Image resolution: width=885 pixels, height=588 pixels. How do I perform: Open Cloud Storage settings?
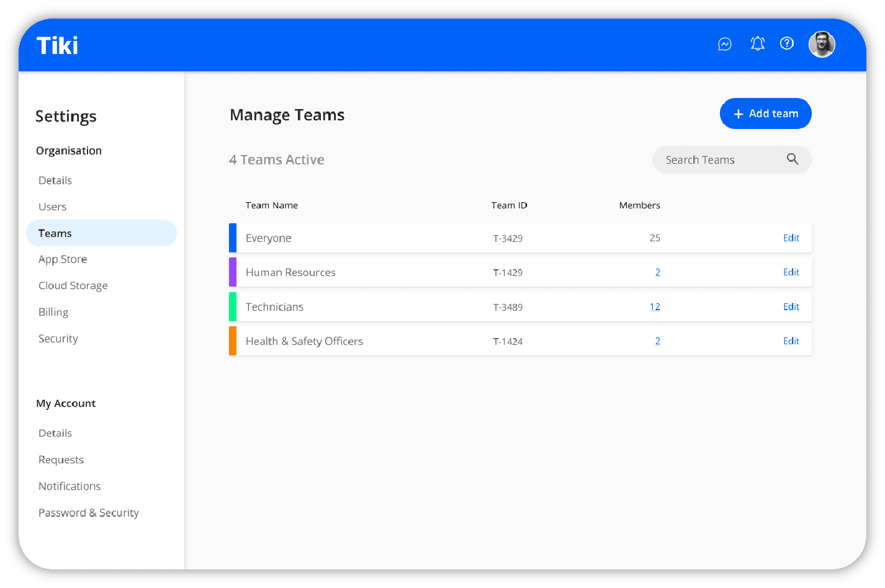[73, 286]
